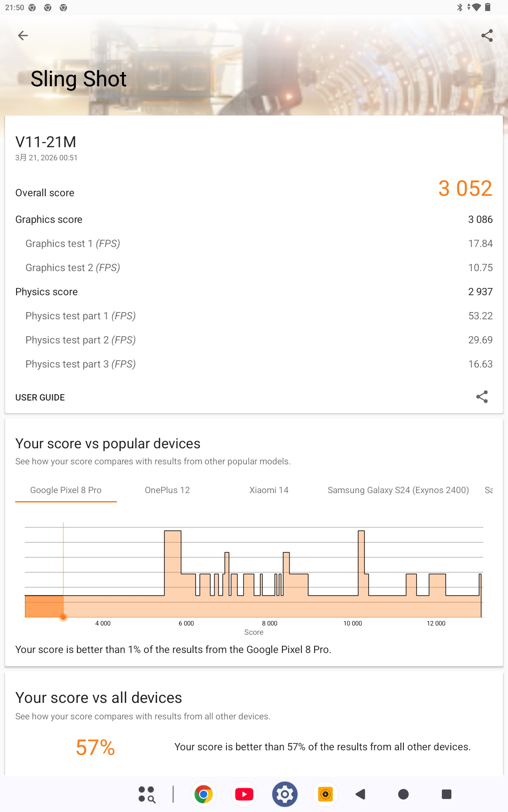Open YouTube from the taskbar
The image size is (508, 812).
click(244, 794)
